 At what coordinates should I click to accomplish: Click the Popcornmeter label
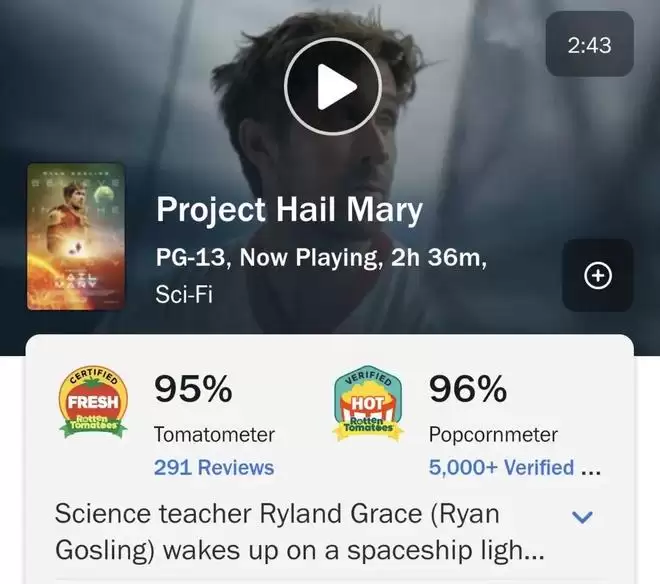pos(493,435)
